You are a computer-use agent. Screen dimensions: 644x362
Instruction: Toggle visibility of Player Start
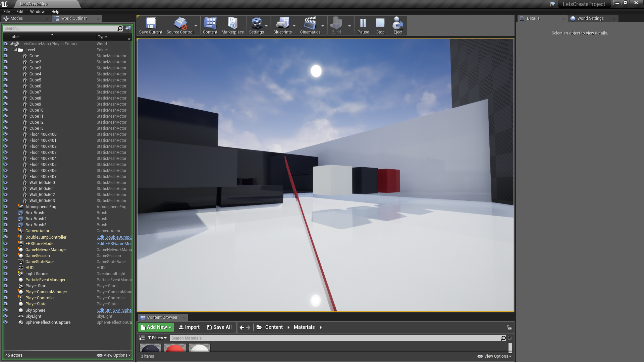click(x=5, y=286)
